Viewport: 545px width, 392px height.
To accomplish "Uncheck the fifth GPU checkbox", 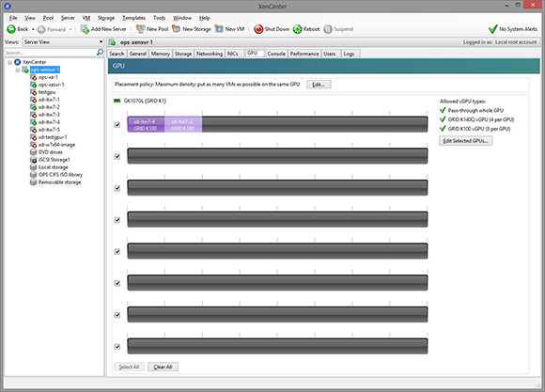I will tap(117, 252).
